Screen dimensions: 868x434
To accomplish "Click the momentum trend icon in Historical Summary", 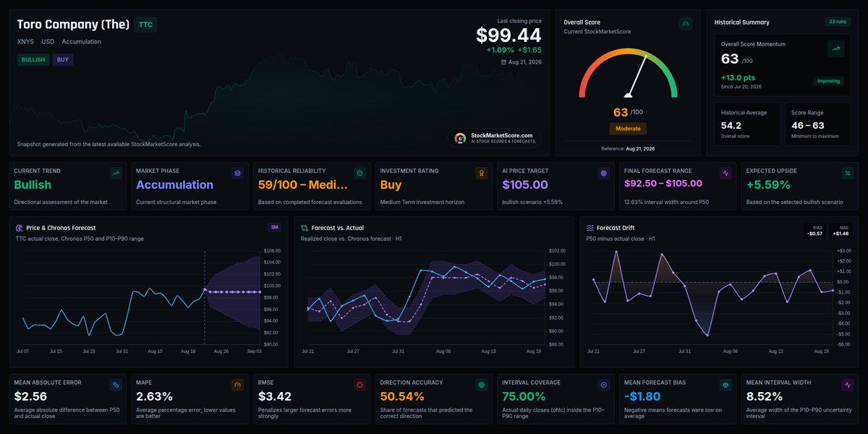I will coord(835,48).
